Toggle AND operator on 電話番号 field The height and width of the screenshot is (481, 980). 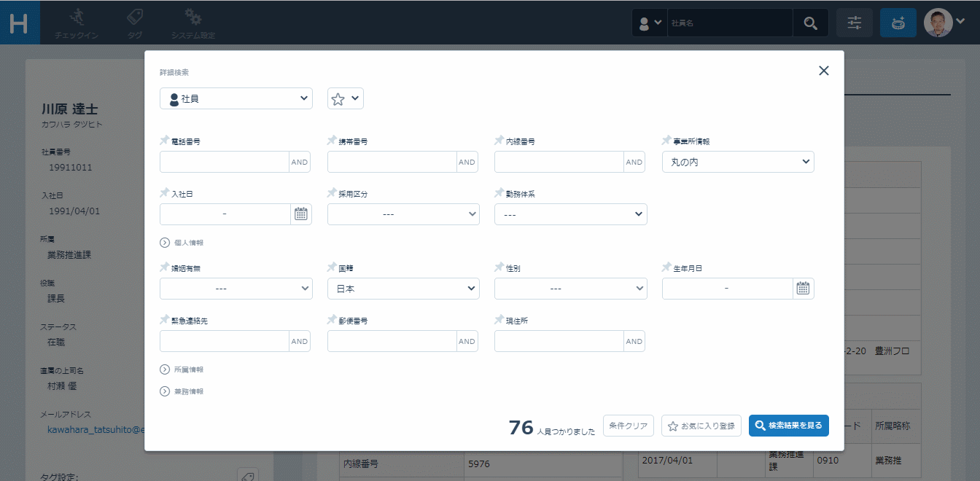pos(300,163)
